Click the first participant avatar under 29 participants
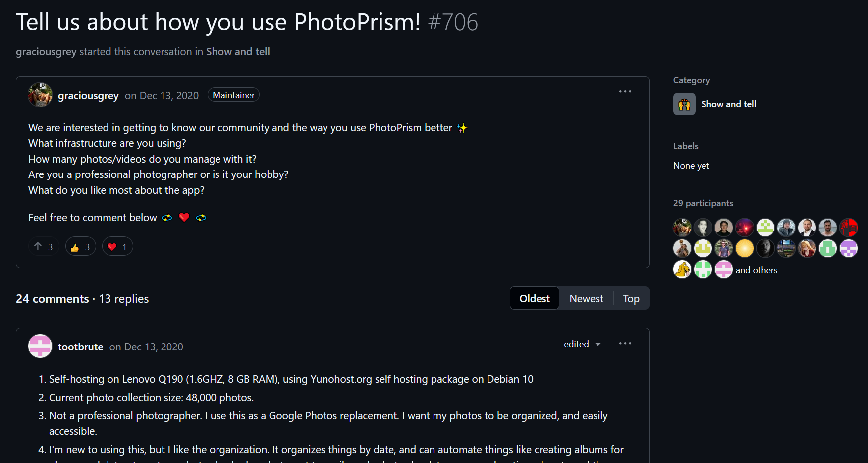The height and width of the screenshot is (463, 868). coord(682,227)
